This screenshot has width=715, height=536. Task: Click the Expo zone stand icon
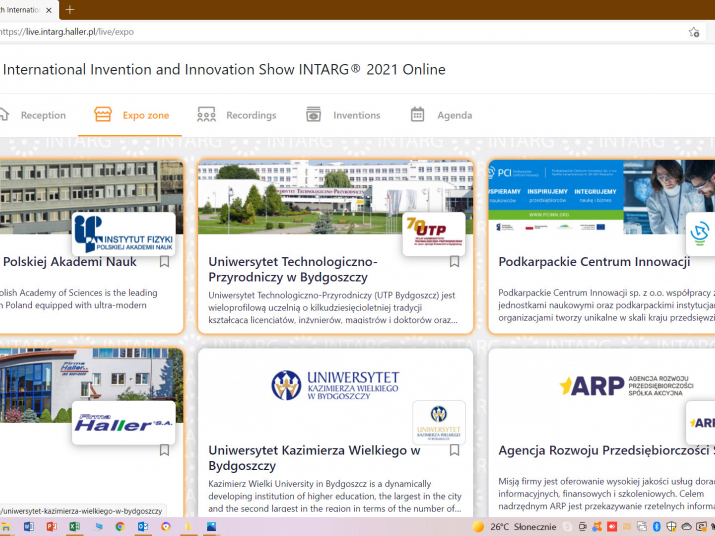point(103,115)
